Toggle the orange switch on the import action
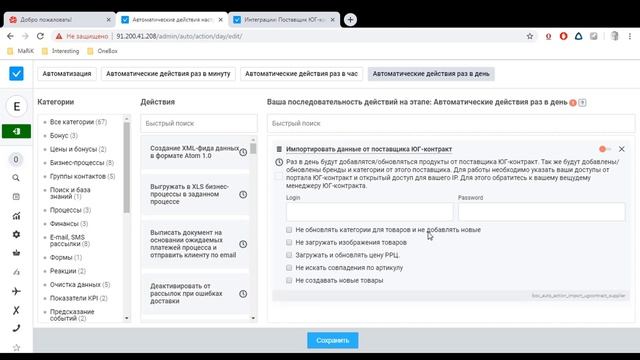 coord(604,149)
